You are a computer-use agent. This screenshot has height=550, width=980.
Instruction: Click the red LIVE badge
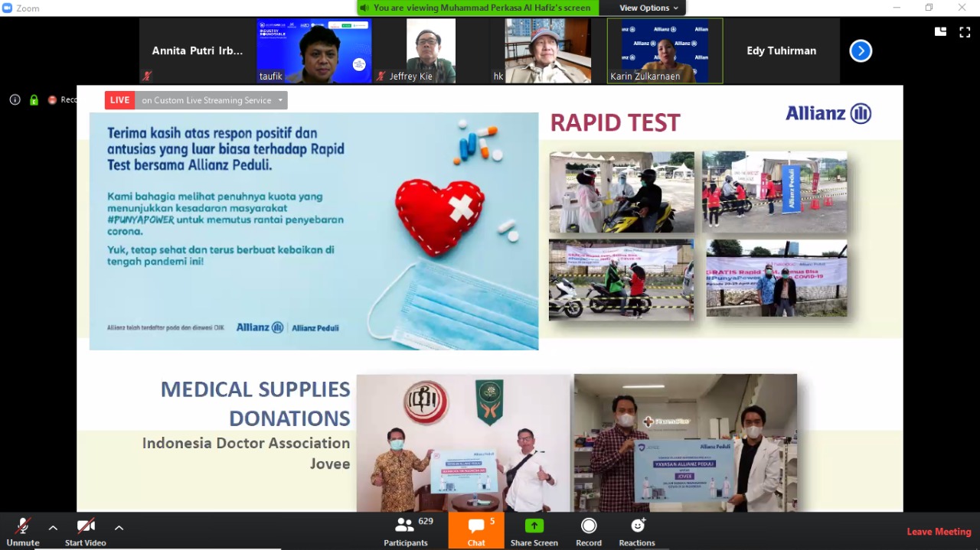coord(120,100)
